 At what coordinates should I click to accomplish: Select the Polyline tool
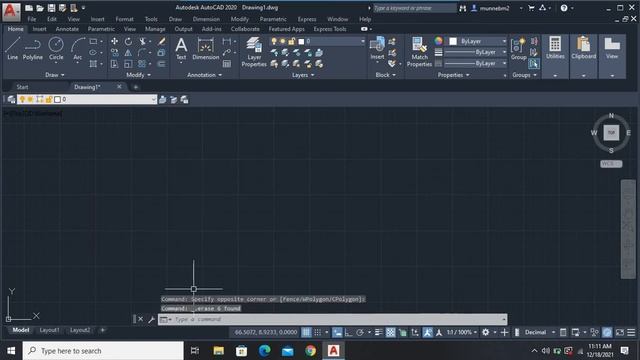coord(32,49)
